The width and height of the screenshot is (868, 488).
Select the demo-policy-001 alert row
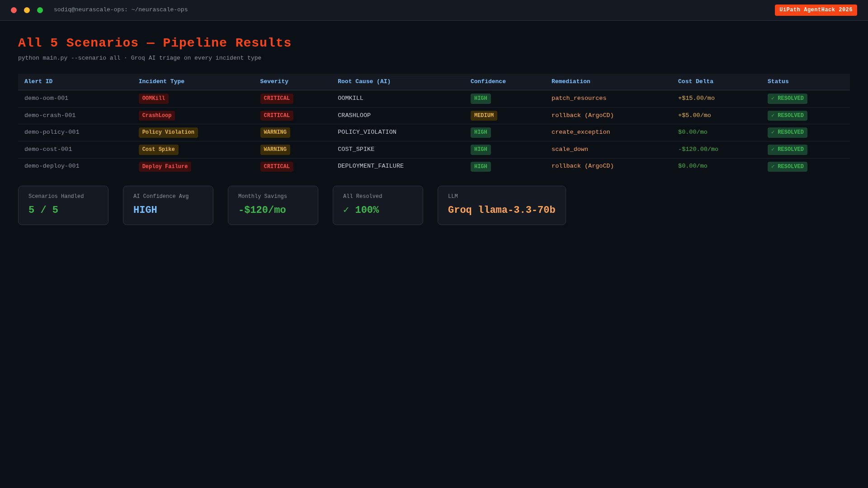click(434, 132)
